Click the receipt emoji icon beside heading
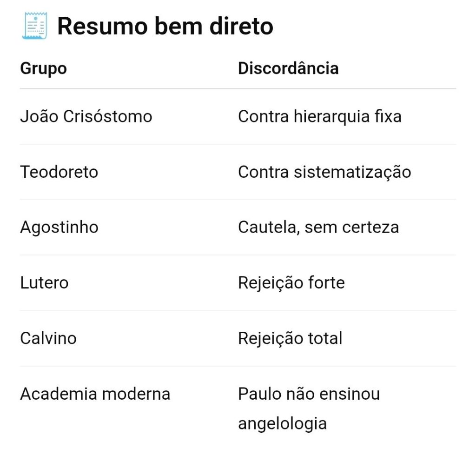The width and height of the screenshot is (476, 476). coord(34,26)
